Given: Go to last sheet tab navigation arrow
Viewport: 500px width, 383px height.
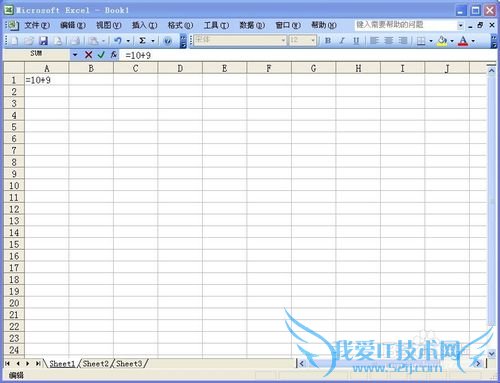Looking at the screenshot, I should (38, 363).
